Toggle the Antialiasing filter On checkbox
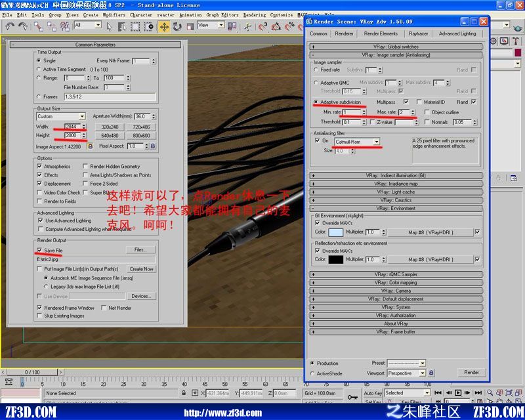 click(x=318, y=140)
